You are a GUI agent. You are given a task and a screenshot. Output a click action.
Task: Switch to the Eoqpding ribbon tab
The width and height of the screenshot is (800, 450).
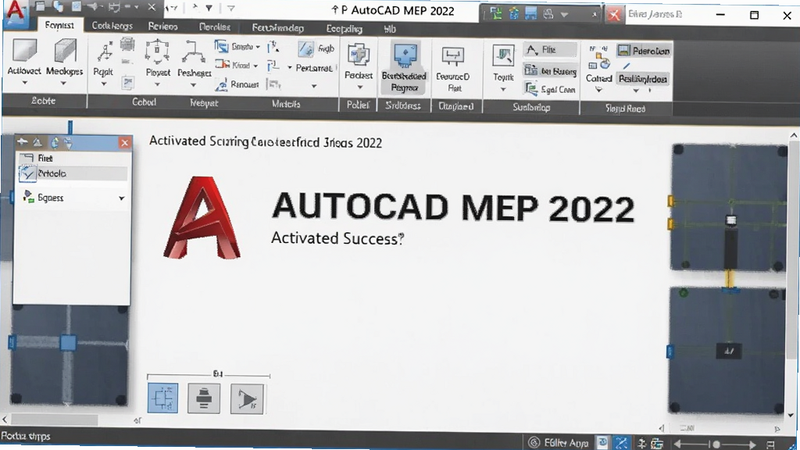point(344,29)
